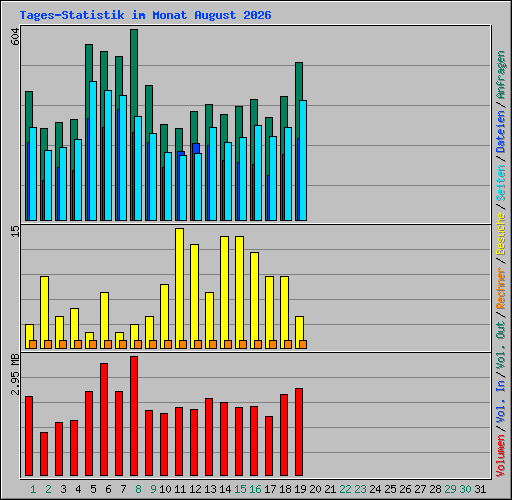Click the red Volumen bar for day 19
Screen dimensions: 512x500
(x=299, y=432)
